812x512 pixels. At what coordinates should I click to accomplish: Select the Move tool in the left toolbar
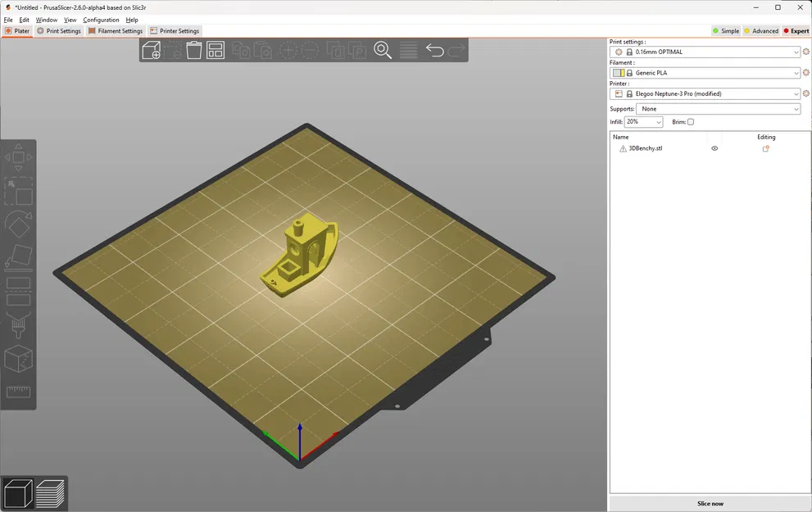[18, 158]
